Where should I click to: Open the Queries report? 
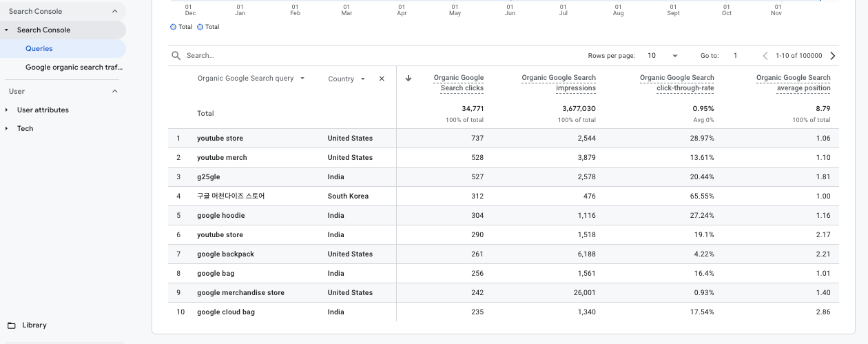(39, 49)
